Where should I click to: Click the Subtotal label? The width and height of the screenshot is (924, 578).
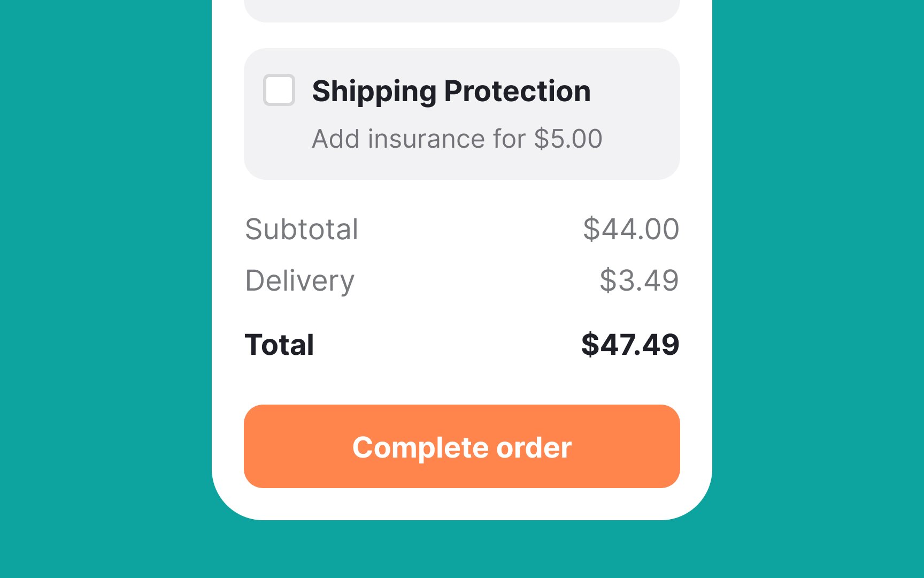(x=302, y=229)
